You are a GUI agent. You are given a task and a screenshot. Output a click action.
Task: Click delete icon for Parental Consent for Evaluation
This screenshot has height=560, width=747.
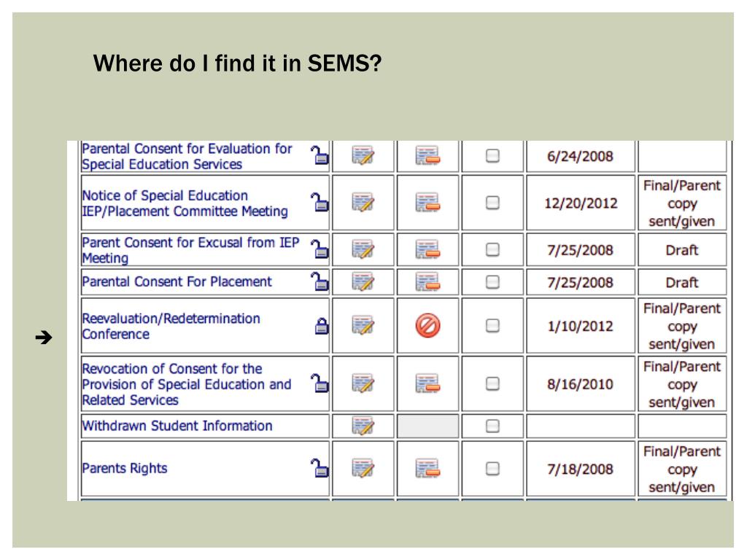427,156
